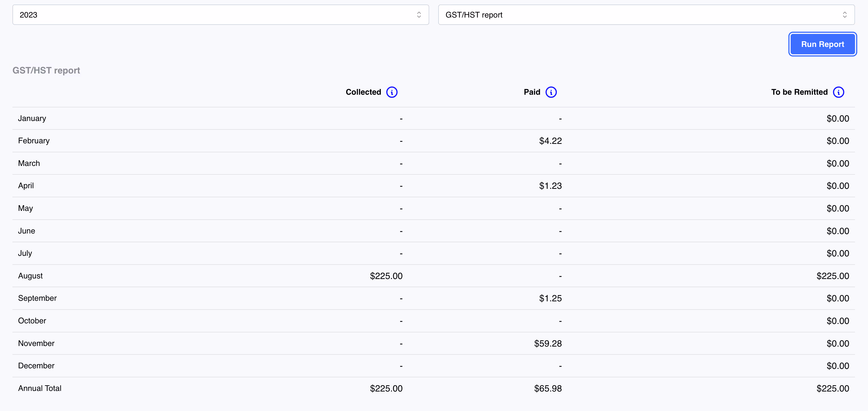Select February's $4.22 paid amount
The image size is (868, 411).
[x=550, y=141]
